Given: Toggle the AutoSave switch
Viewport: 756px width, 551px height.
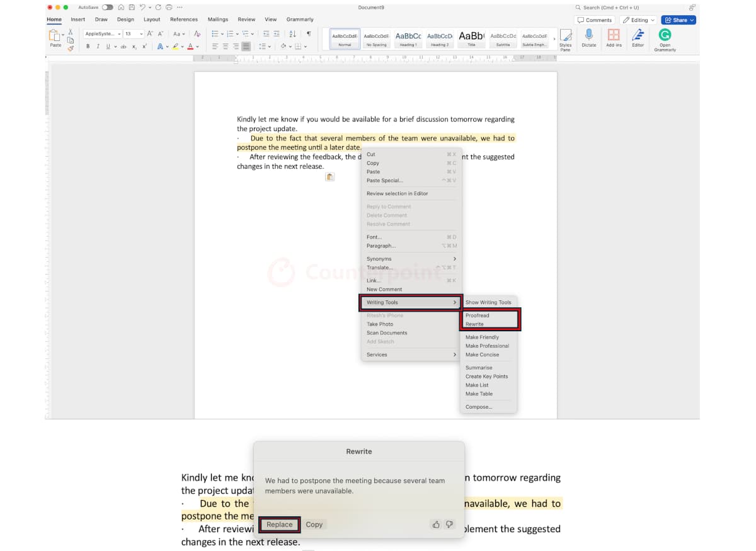Looking at the screenshot, I should click(107, 8).
